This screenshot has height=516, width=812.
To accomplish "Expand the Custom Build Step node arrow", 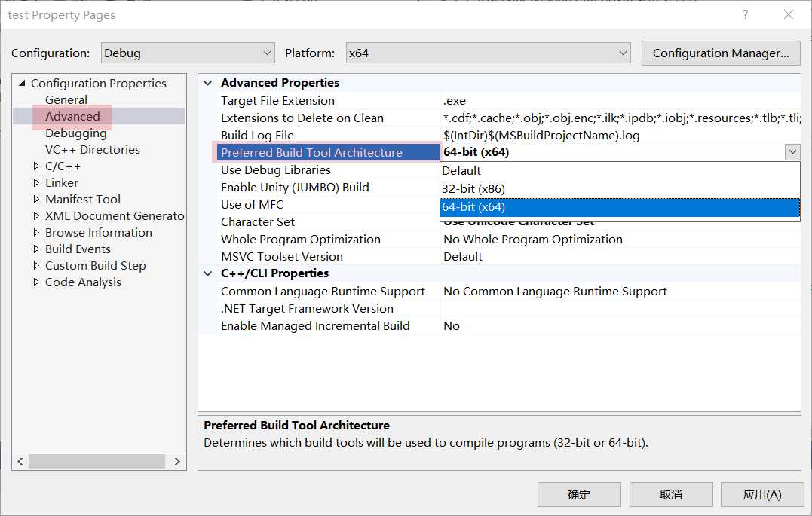I will click(x=36, y=265).
